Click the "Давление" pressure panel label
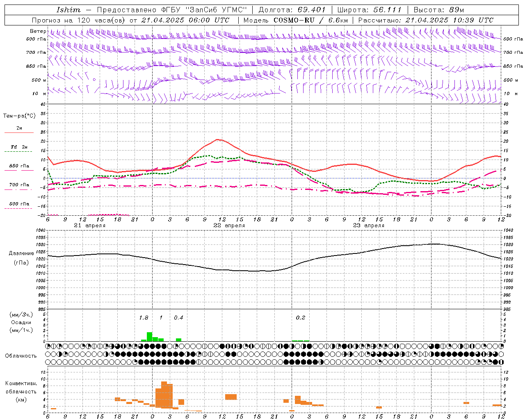 (x=21, y=253)
